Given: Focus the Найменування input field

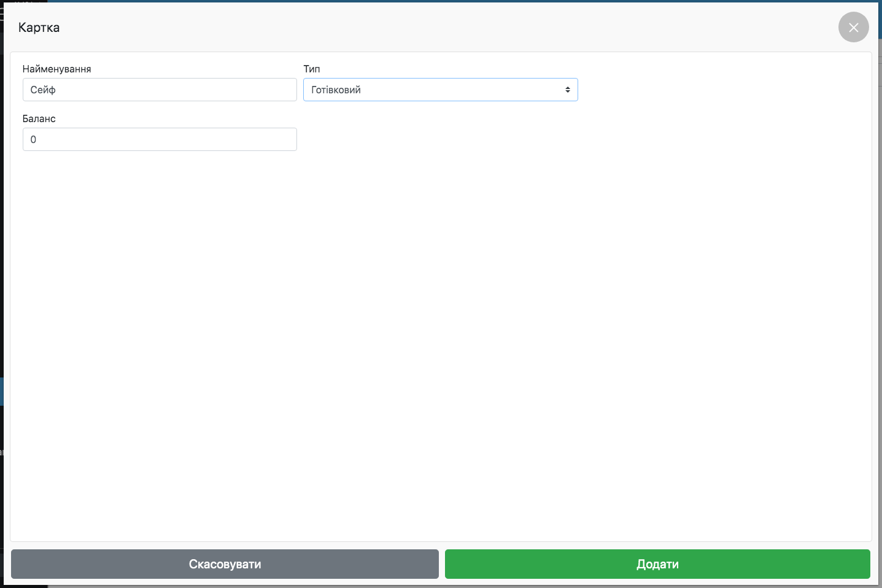Looking at the screenshot, I should (x=160, y=90).
